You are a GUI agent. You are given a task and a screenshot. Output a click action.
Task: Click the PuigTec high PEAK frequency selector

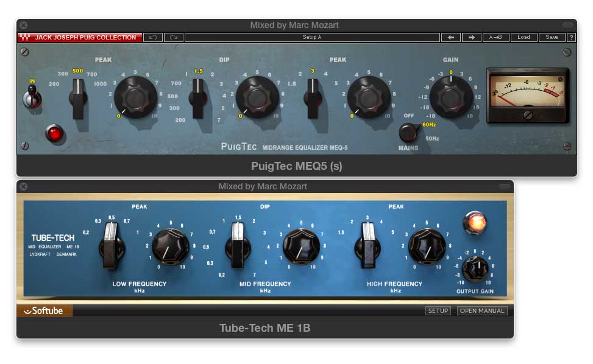313,99
